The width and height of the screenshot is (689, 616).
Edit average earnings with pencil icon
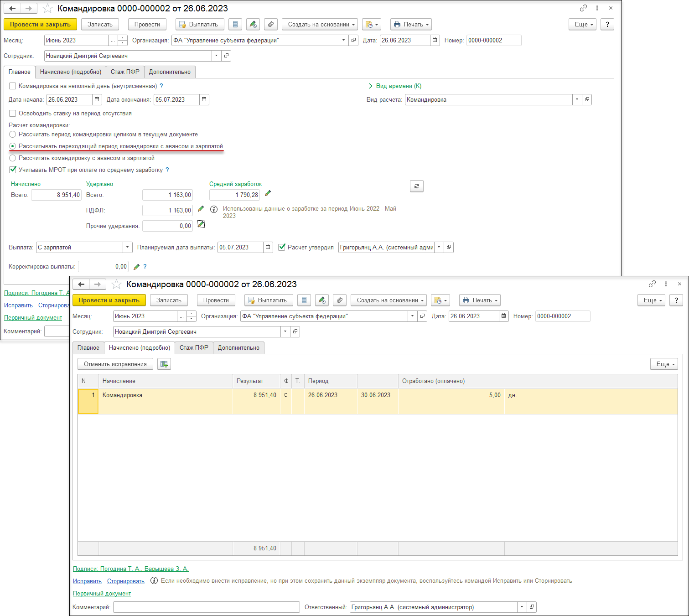pyautogui.click(x=268, y=193)
